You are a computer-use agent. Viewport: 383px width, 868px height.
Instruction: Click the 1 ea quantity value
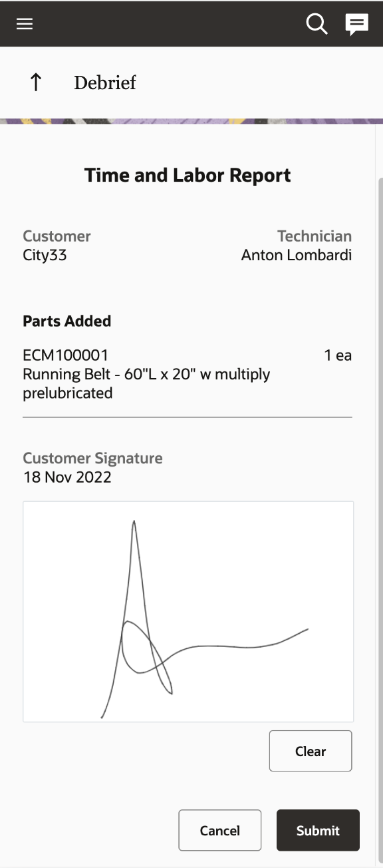coord(338,355)
